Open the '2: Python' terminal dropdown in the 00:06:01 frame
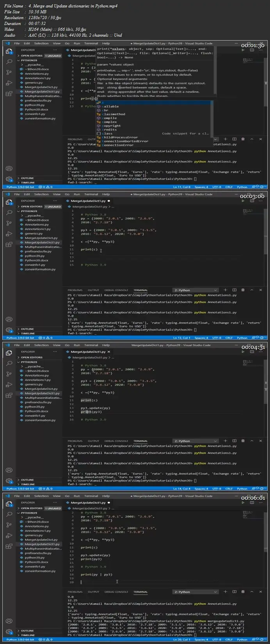The width and height of the screenshot is (270, 644). (x=195, y=592)
